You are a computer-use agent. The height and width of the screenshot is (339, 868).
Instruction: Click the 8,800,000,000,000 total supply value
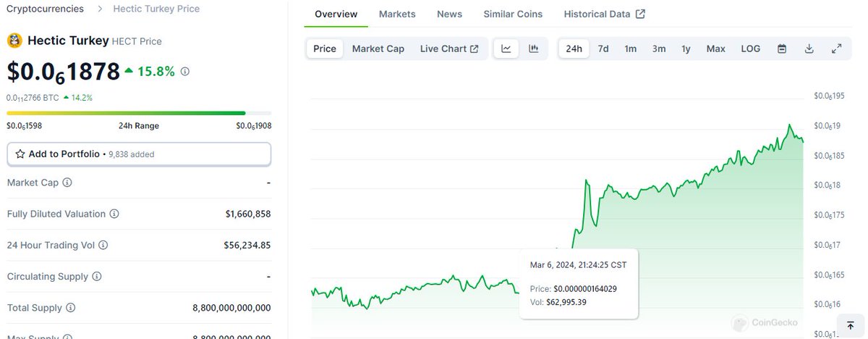tap(231, 308)
